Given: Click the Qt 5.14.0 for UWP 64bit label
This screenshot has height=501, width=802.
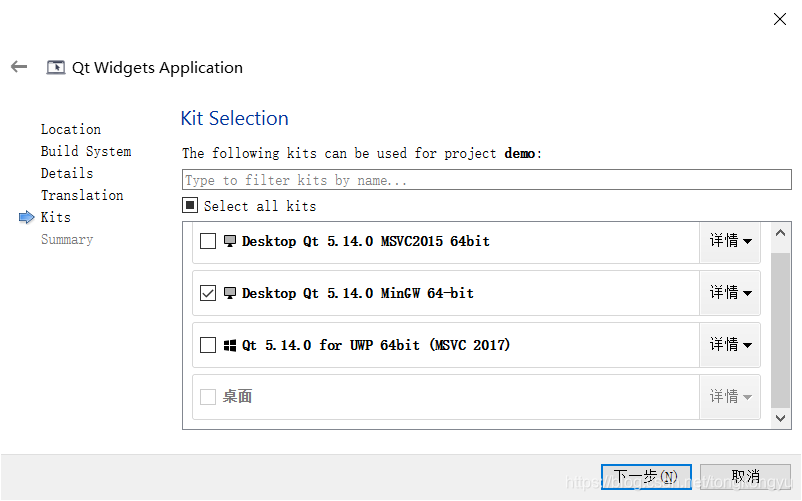Looking at the screenshot, I should 376,345.
